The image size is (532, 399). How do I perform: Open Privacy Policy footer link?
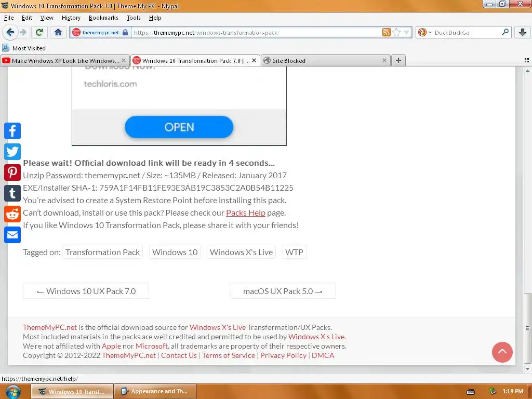pos(283,355)
